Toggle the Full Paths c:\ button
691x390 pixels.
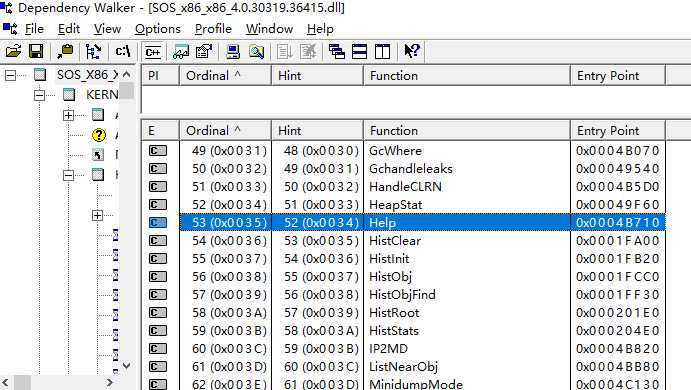point(123,52)
